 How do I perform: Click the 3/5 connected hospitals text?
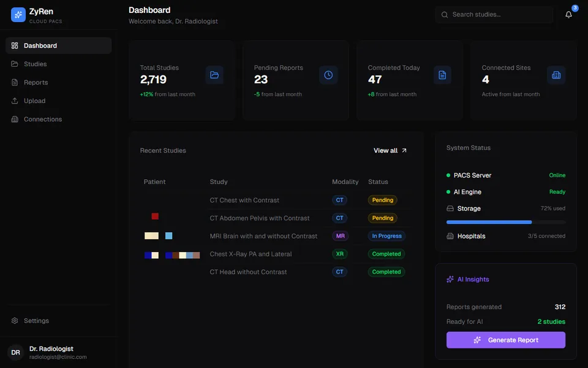click(546, 236)
